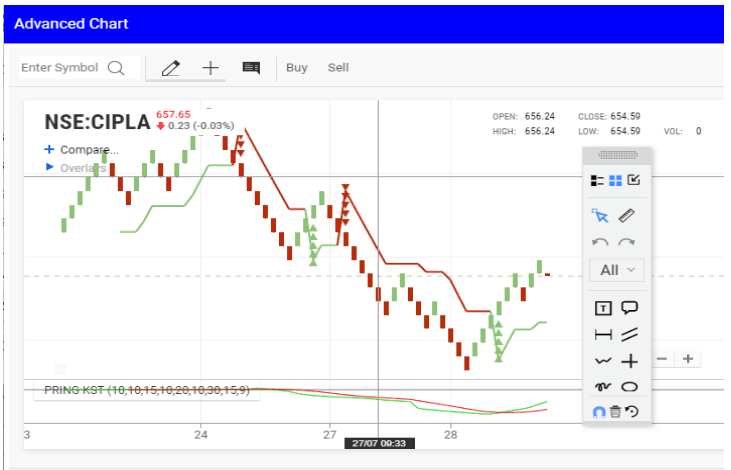Click the Sell button

coord(338,68)
